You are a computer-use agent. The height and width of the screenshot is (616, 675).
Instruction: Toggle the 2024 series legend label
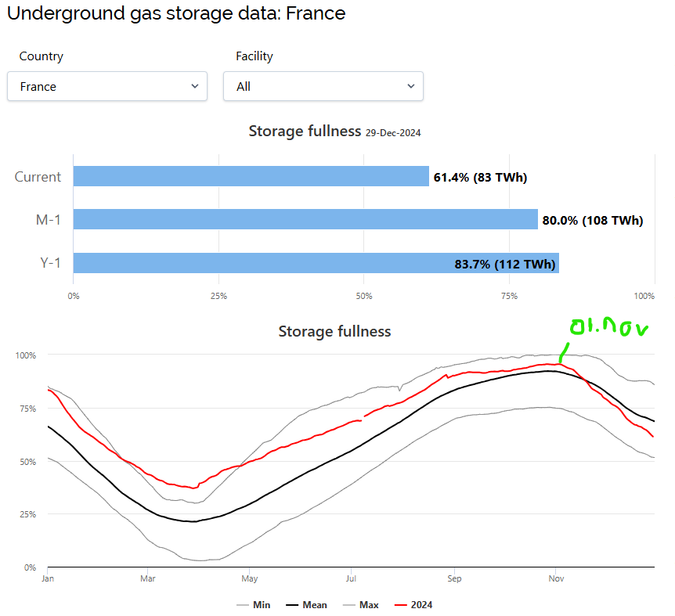(x=421, y=605)
